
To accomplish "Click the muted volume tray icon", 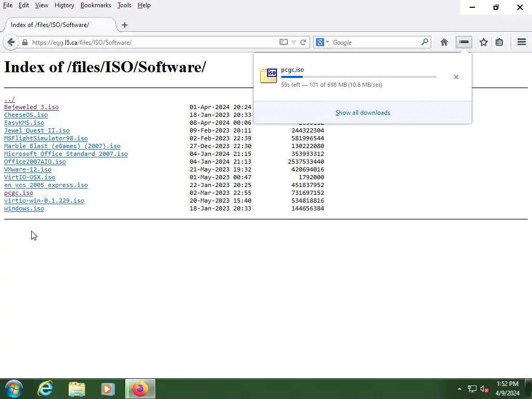I will tap(484, 389).
